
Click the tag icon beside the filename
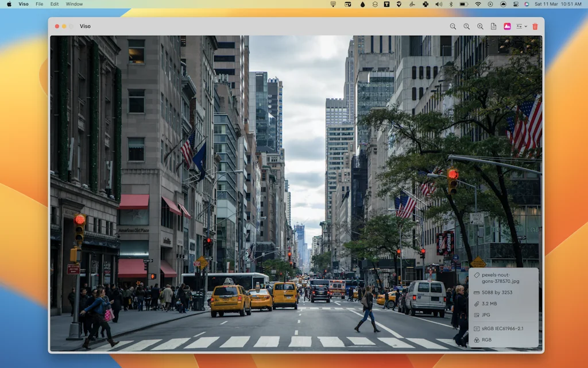477,275
